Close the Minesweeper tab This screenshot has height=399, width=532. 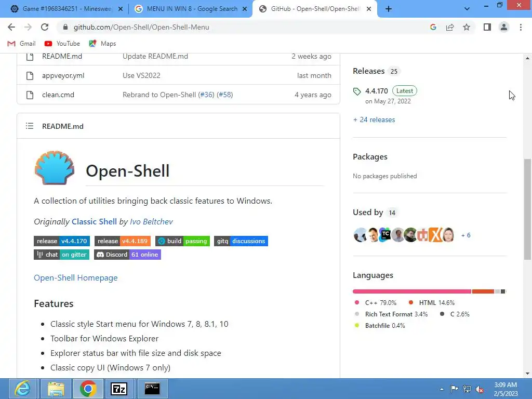(121, 9)
